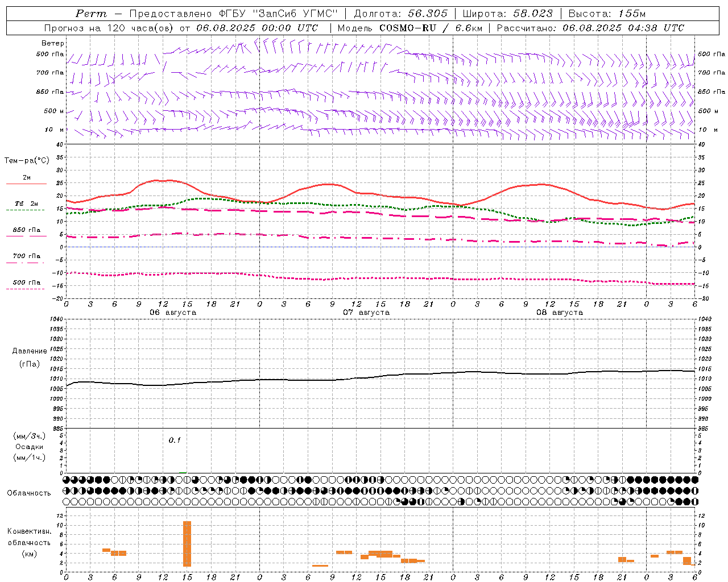Click the right-side "500 м" wind level label
The width and height of the screenshot is (728, 582).
tap(708, 111)
